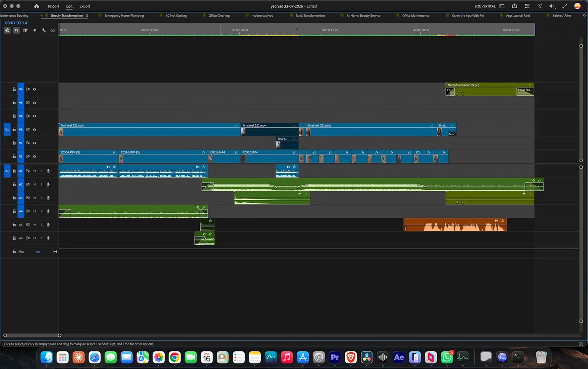Viewport: 588px width, 369px height.
Task: Switch to the Import tab
Action: 53,6
